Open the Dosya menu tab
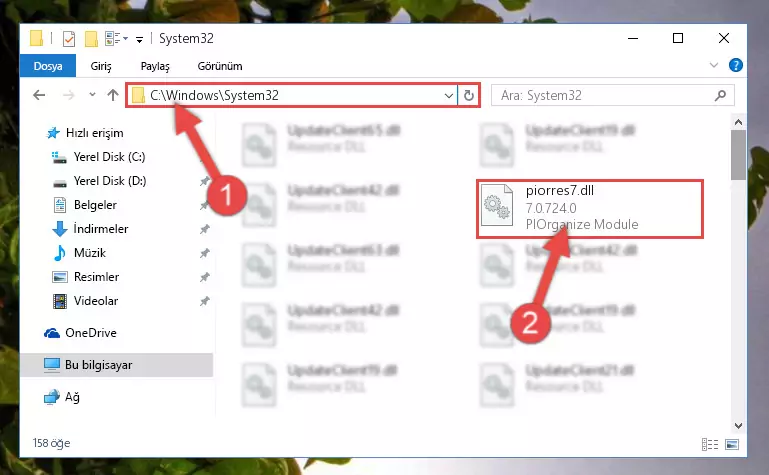 click(48, 66)
